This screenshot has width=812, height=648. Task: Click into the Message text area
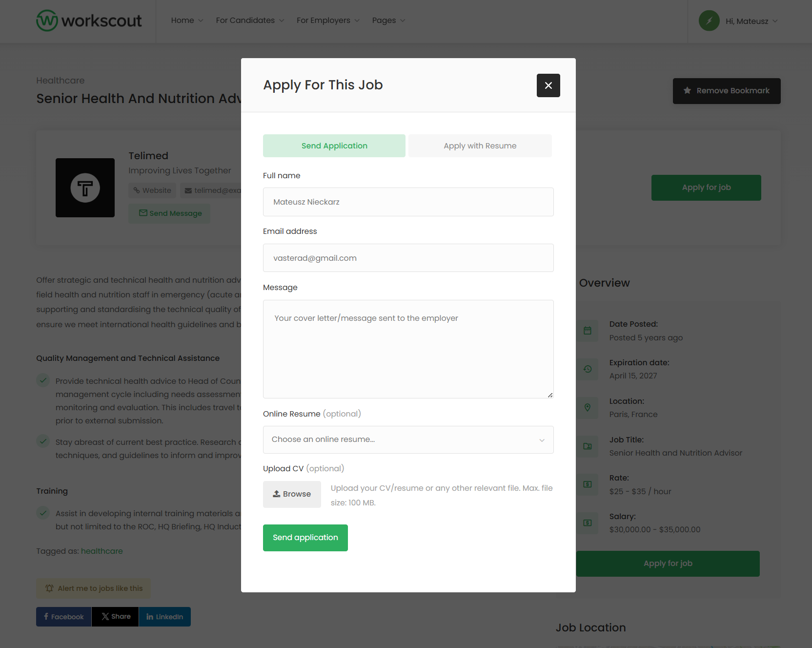coord(408,349)
